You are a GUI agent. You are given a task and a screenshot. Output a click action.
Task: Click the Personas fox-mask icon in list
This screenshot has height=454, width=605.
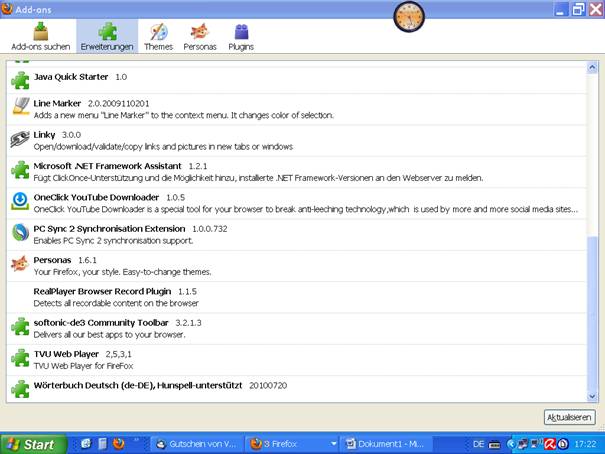[20, 264]
